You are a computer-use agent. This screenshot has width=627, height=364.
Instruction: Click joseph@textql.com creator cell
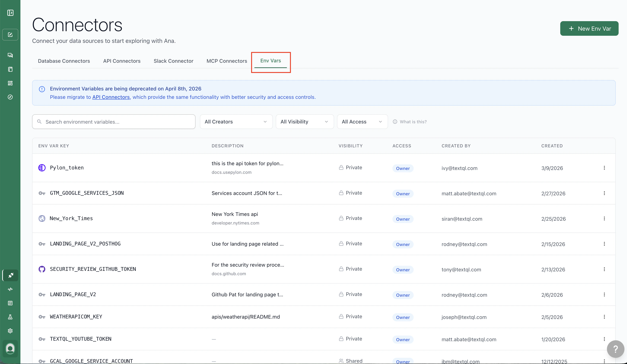coord(464,317)
